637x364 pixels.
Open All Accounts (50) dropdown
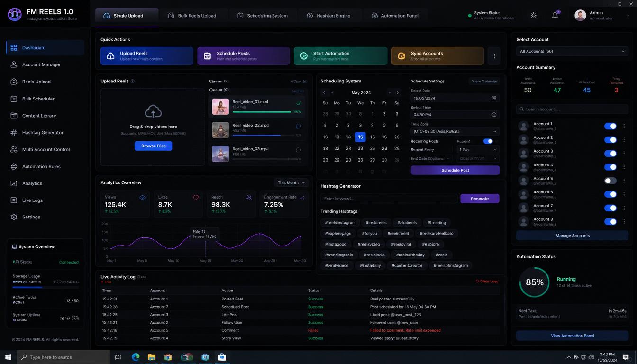pos(572,51)
